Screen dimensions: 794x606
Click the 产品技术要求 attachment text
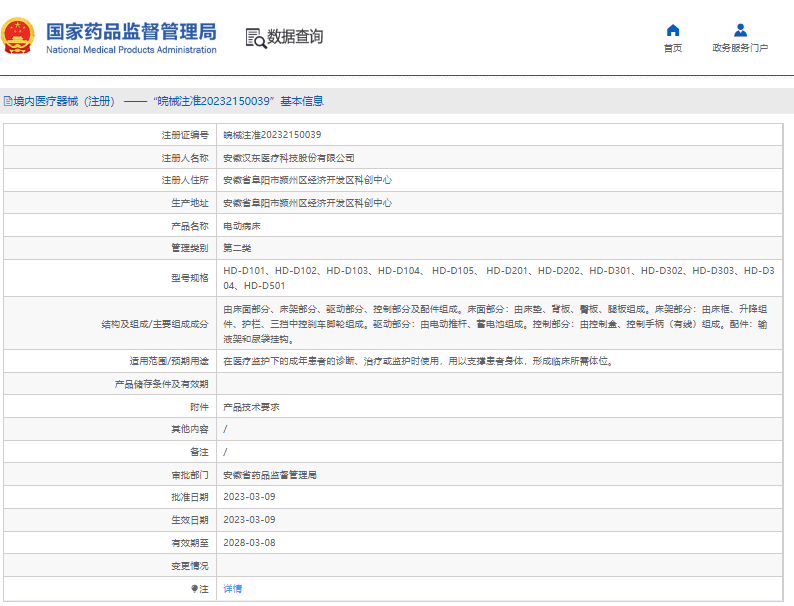251,407
